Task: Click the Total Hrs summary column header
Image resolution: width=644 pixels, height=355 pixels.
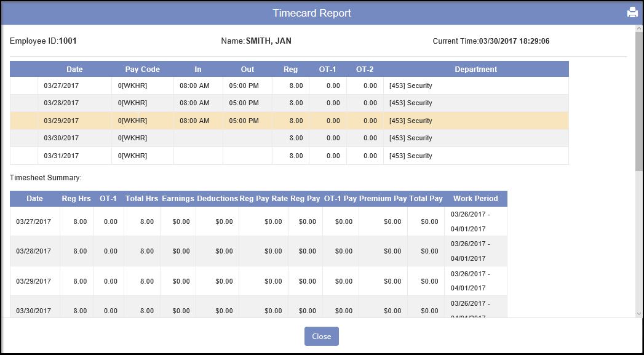Action: (x=141, y=199)
